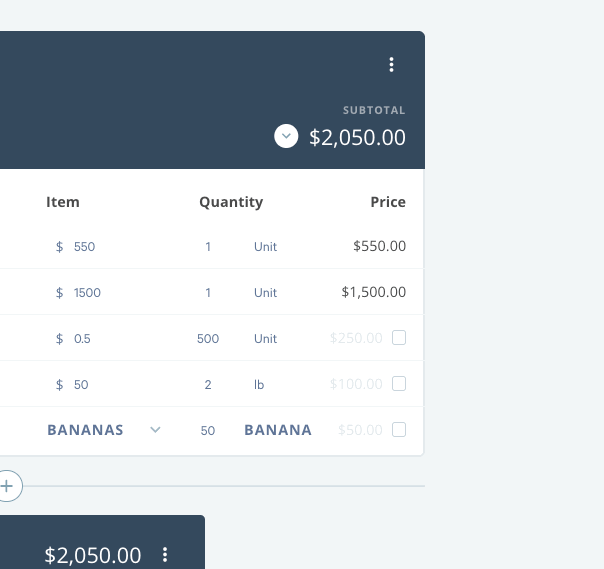Select the BANANAS item label
Image resolution: width=604 pixels, height=569 pixels.
coord(85,430)
